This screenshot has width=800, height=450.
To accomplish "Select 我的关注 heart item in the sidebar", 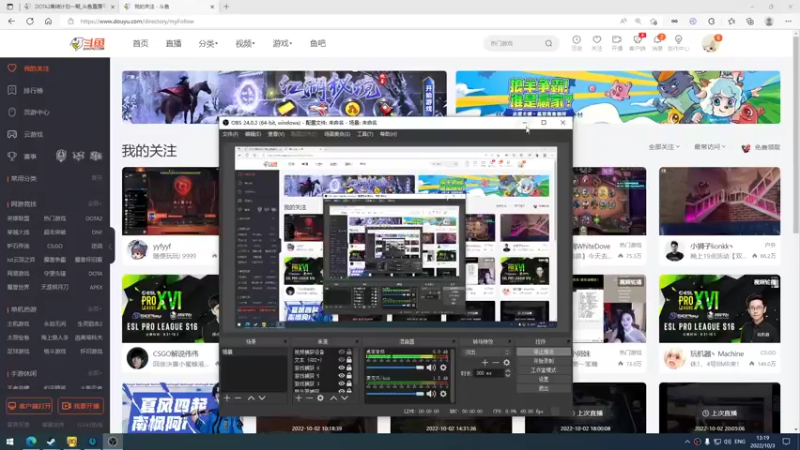I will click(31, 68).
